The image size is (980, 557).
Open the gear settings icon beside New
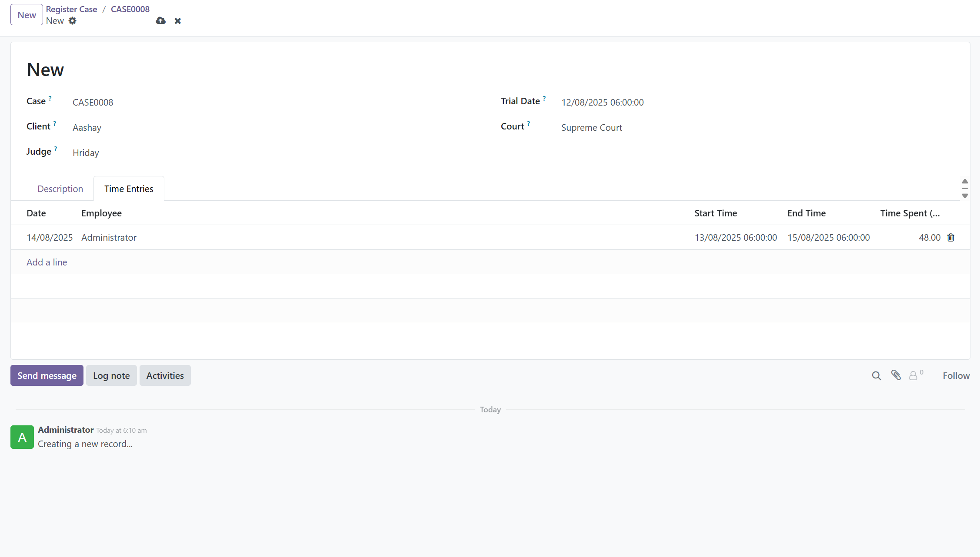(x=73, y=21)
